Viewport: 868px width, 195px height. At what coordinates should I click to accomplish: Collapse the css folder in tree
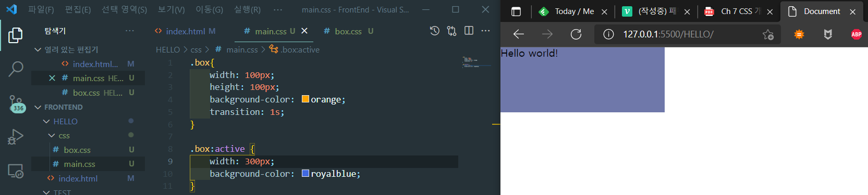(51, 136)
